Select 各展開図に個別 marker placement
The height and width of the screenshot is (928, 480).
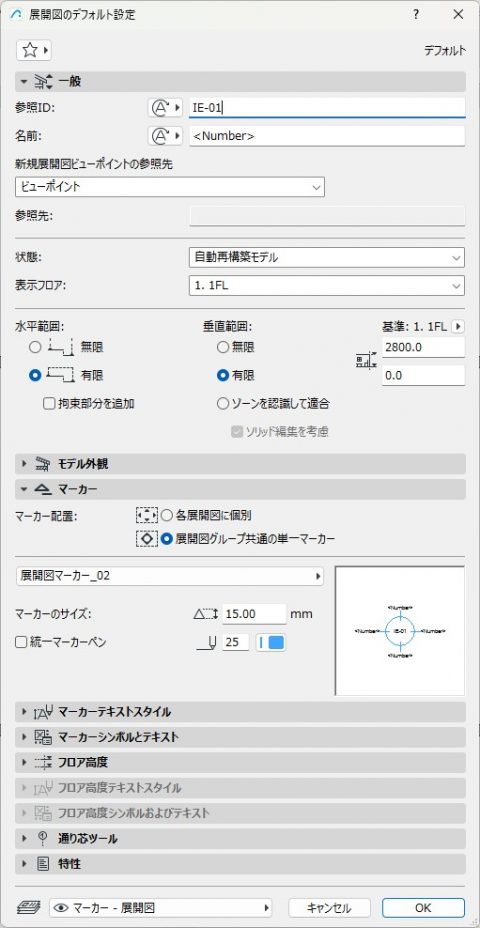(x=167, y=515)
